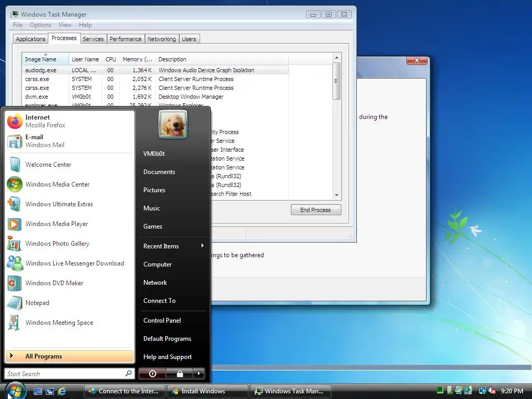Switch to Users tab
Screen dimensions: 532x399
(x=189, y=39)
